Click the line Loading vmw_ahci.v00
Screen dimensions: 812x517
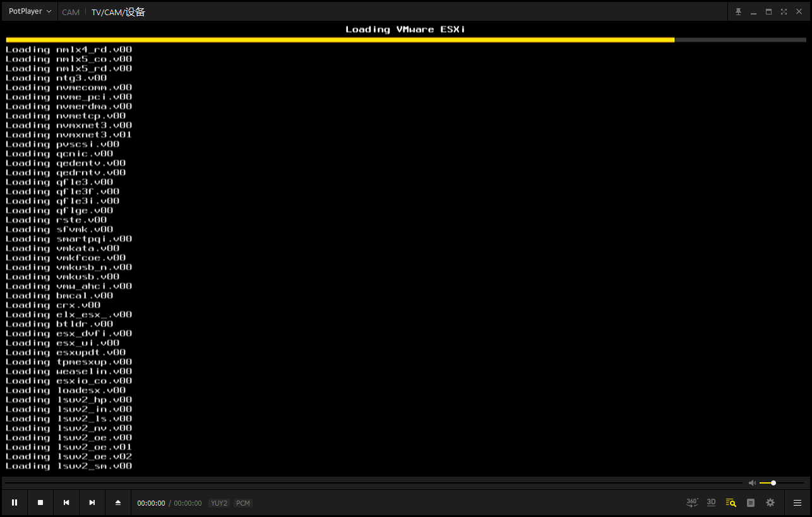click(69, 286)
